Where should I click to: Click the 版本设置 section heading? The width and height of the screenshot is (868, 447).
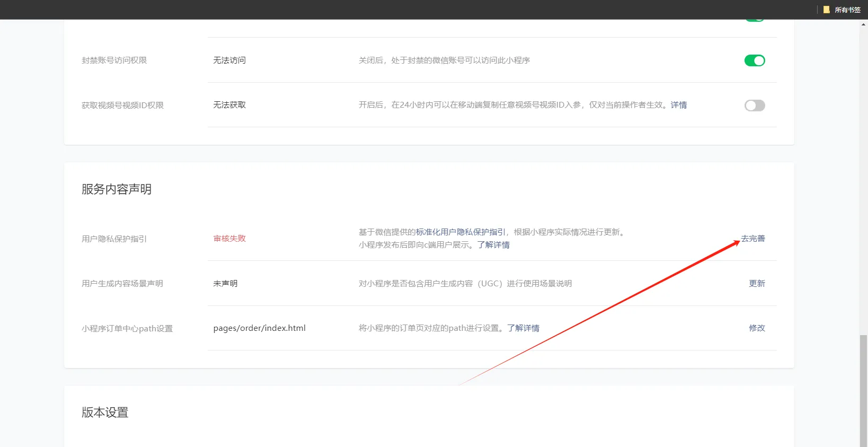[105, 413]
